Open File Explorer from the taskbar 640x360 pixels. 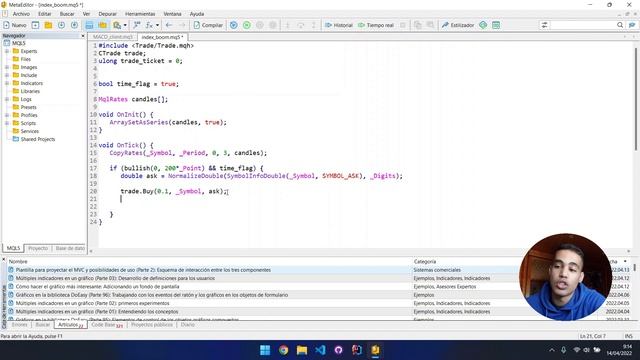[302, 350]
